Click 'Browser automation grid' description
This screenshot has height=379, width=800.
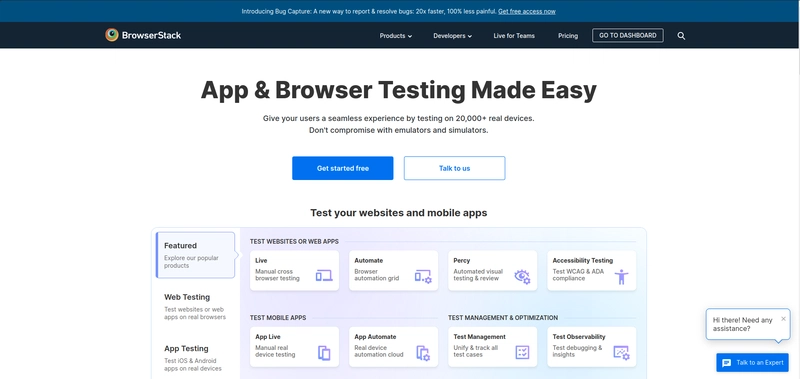pos(377,275)
